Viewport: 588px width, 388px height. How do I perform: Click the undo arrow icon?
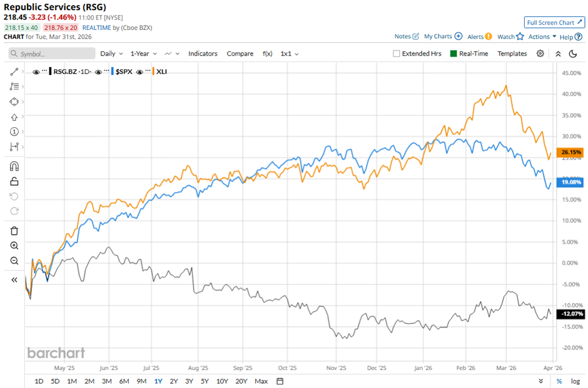point(14,197)
